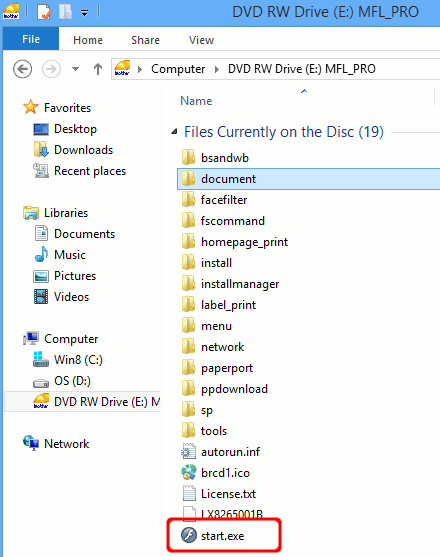This screenshot has height=557, width=440.
Task: Select the document folder
Action: pos(308,179)
